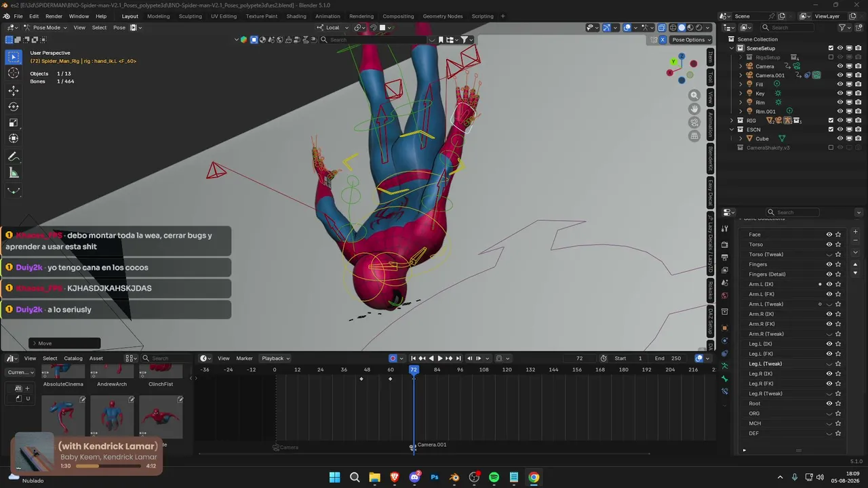Open Render properties tab
The width and height of the screenshot is (868, 488).
pyautogui.click(x=725, y=245)
